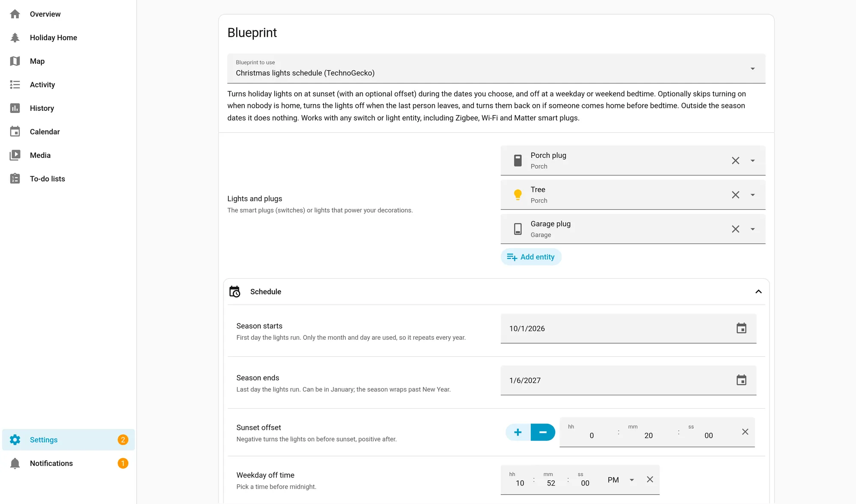The height and width of the screenshot is (504, 856).
Task: Click the Notifications bell icon
Action: point(15,463)
